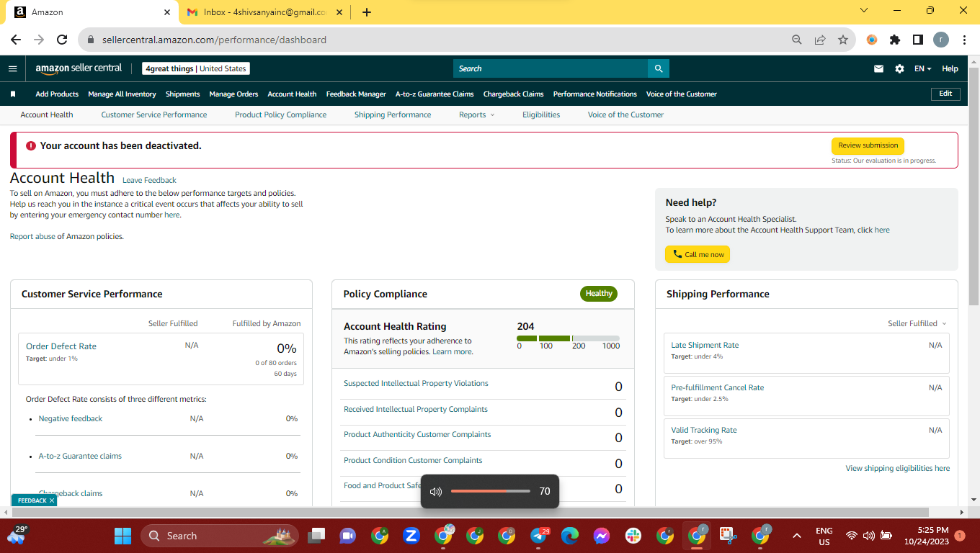980x553 pixels.
Task: Open Messenger from the taskbar
Action: (x=602, y=536)
